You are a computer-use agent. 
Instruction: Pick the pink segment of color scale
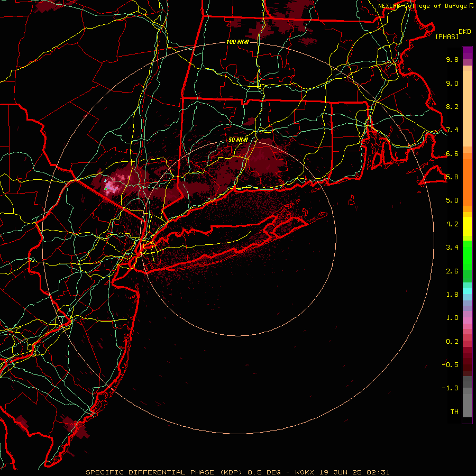pos(467,320)
